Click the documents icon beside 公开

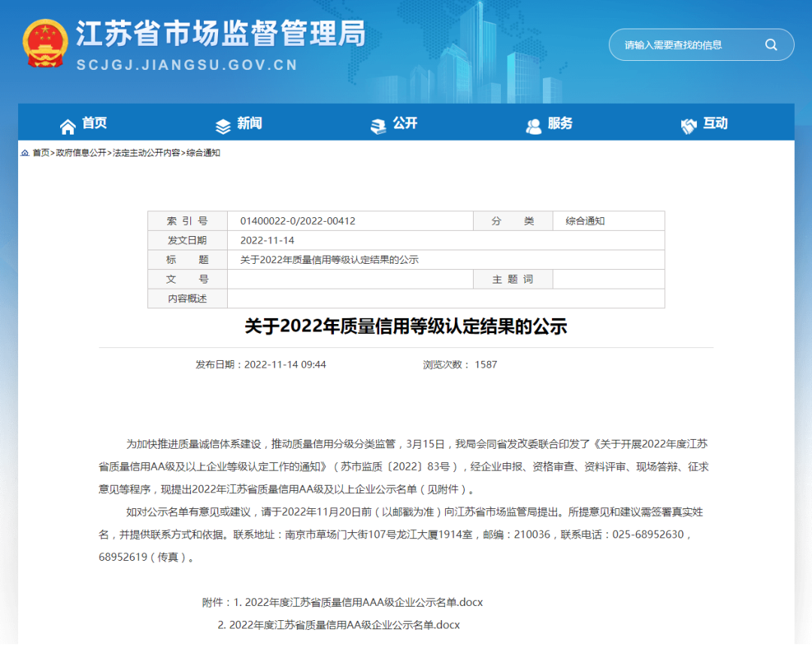coord(378,126)
